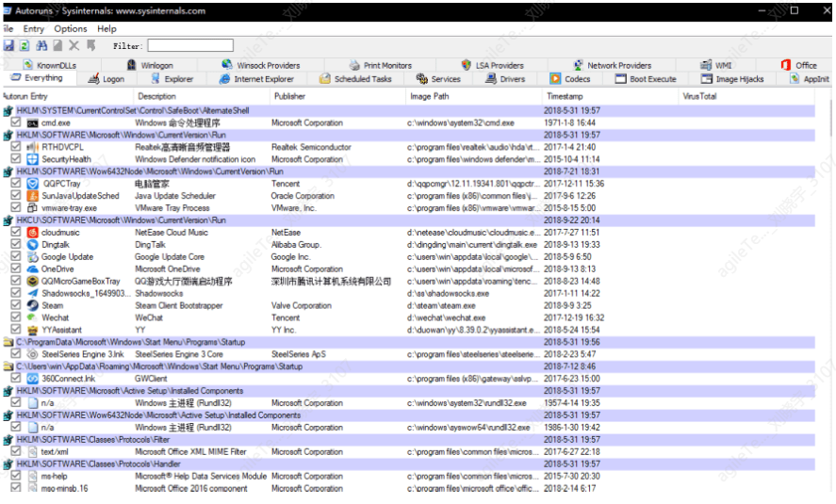Click the Refresh toolbar icon
The width and height of the screenshot is (836, 504).
click(25, 45)
